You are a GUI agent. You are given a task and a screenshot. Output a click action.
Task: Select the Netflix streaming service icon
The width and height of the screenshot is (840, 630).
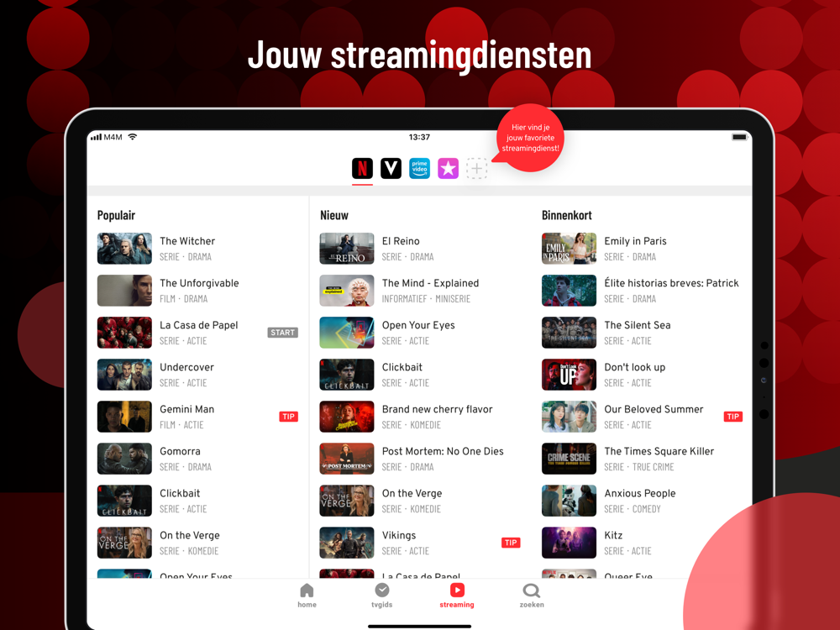[362, 168]
